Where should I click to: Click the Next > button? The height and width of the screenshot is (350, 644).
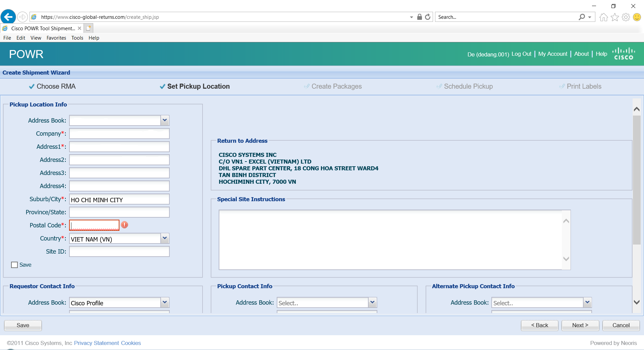point(580,325)
